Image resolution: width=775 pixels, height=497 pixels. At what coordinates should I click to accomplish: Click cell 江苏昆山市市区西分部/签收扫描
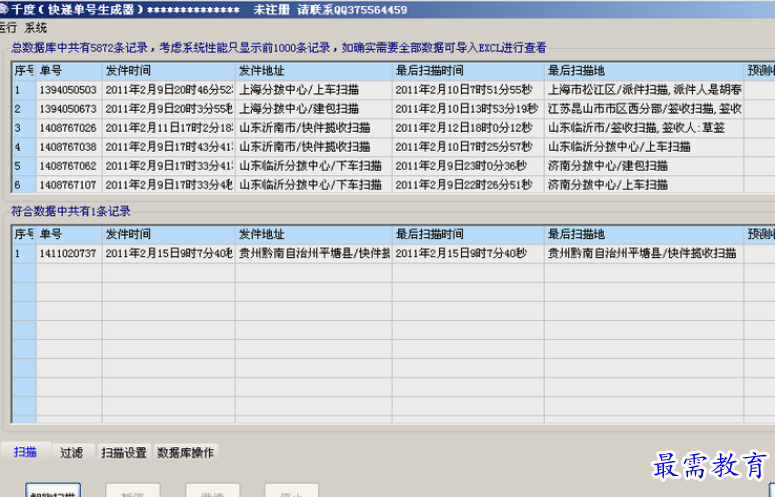[x=644, y=109]
